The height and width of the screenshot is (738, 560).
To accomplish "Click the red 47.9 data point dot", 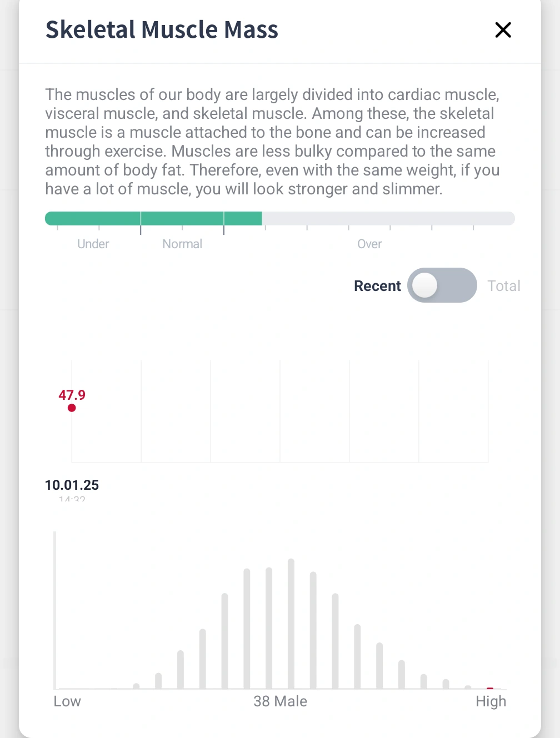I will pyautogui.click(x=72, y=408).
